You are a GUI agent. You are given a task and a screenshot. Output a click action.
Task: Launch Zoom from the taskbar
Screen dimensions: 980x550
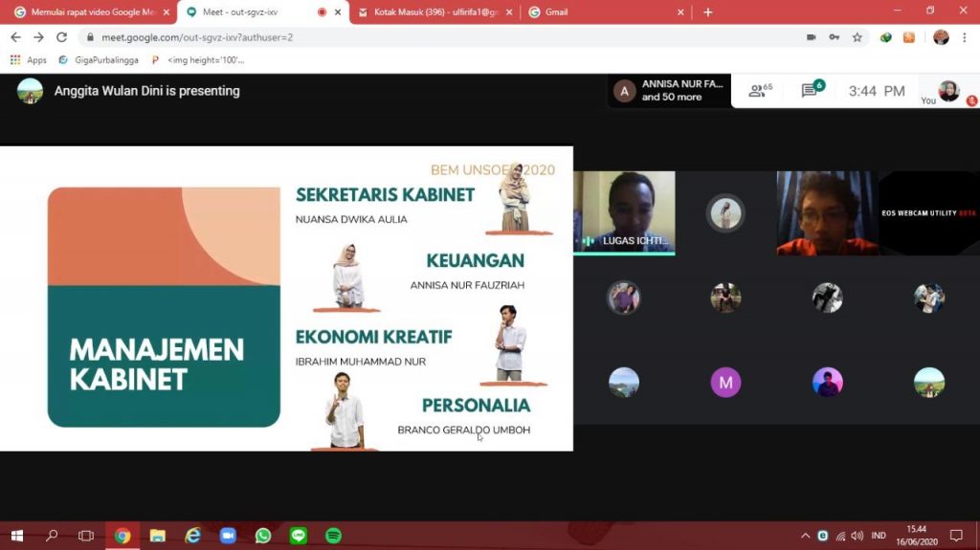[228, 536]
